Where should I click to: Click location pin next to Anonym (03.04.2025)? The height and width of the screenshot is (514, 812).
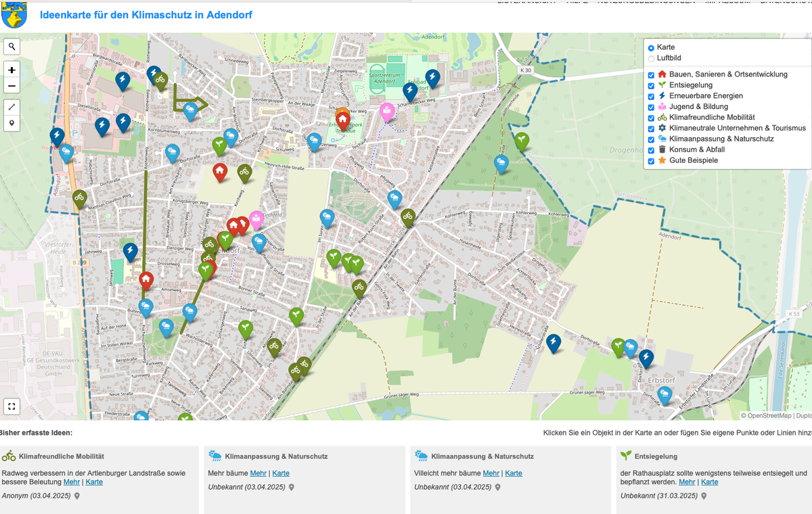click(x=77, y=496)
